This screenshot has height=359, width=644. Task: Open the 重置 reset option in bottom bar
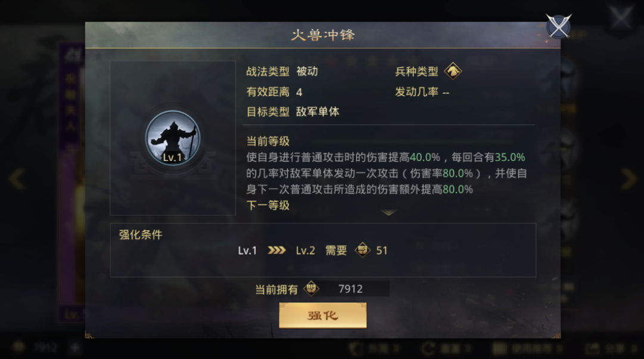[446, 349]
